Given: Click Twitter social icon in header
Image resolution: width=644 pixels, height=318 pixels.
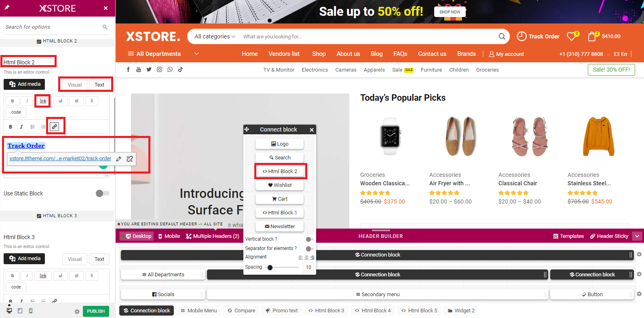Looking at the screenshot, I should click(x=149, y=70).
